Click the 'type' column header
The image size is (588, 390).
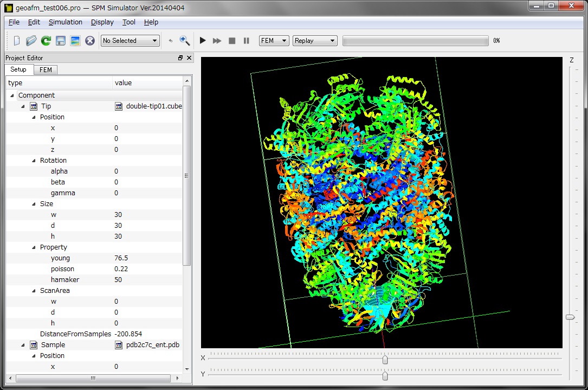[59, 82]
